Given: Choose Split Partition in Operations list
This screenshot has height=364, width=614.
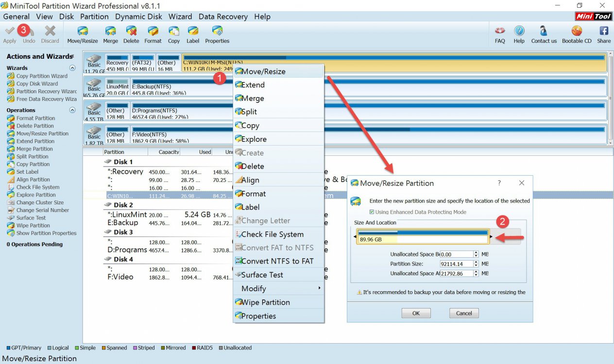Looking at the screenshot, I should point(28,157).
